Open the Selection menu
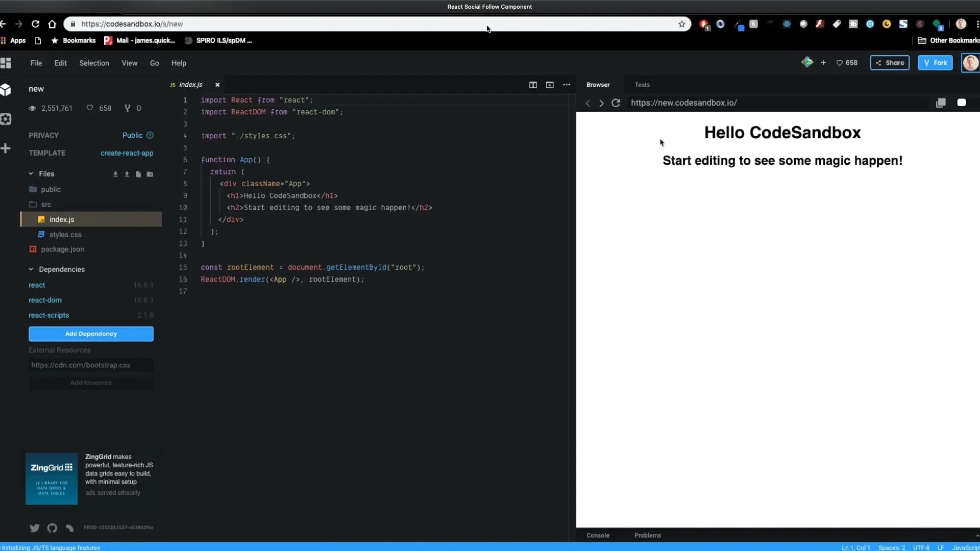980x551 pixels. pos(94,63)
